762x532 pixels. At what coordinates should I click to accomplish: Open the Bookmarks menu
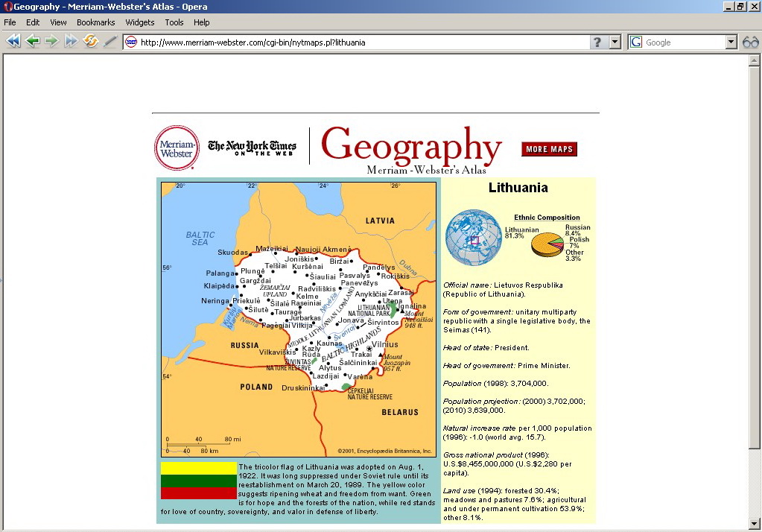95,22
